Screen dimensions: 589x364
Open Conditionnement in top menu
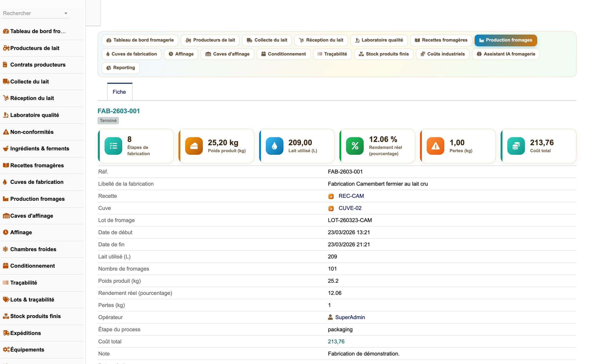(x=283, y=54)
